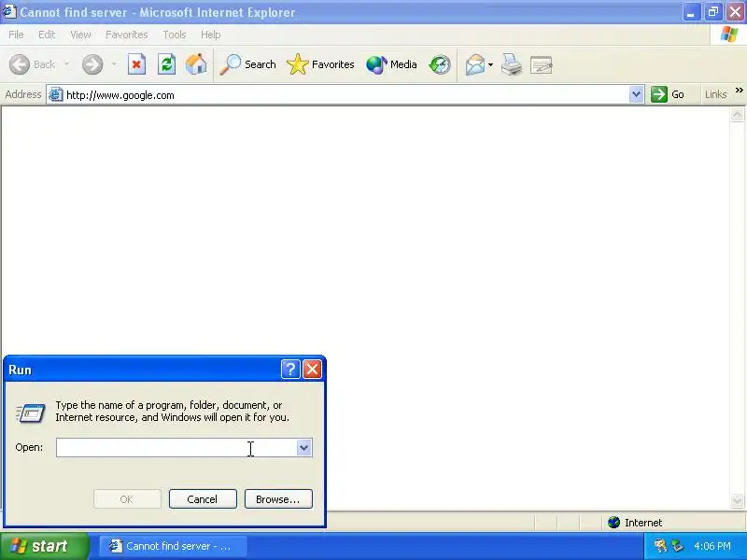Image resolution: width=747 pixels, height=560 pixels.
Task: Open the View menu
Action: point(80,35)
